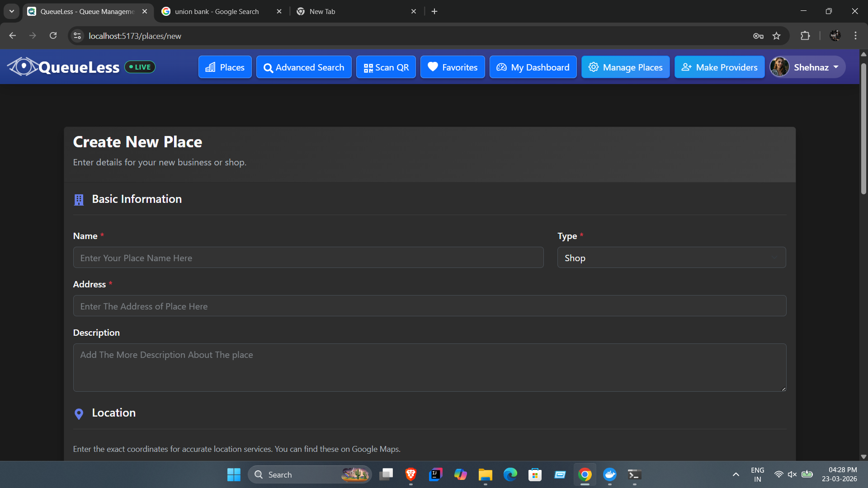Open Microsoft Edge from taskbar
This screenshot has width=868, height=488.
click(510, 474)
